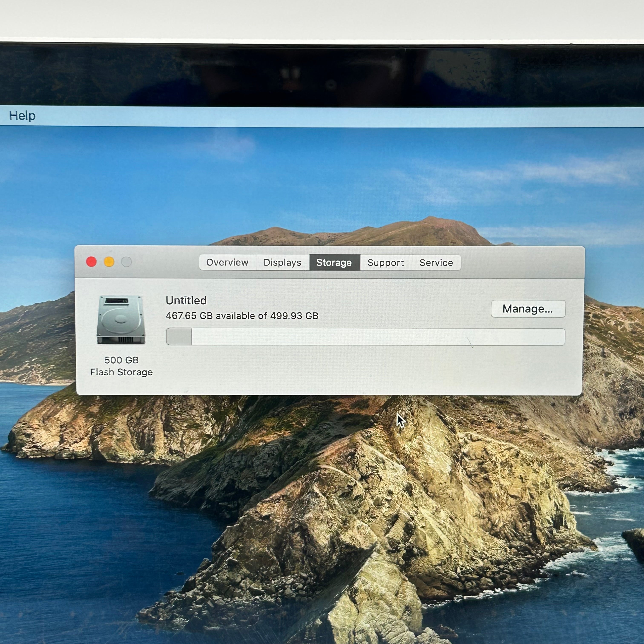Click the storage usage bar
Viewport: 644px width, 644px height.
[365, 337]
